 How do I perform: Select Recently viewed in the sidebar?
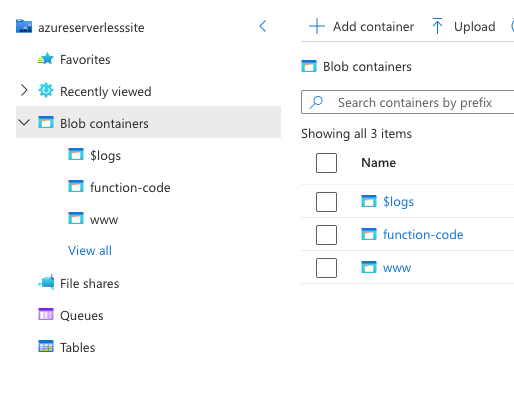pyautogui.click(x=105, y=92)
